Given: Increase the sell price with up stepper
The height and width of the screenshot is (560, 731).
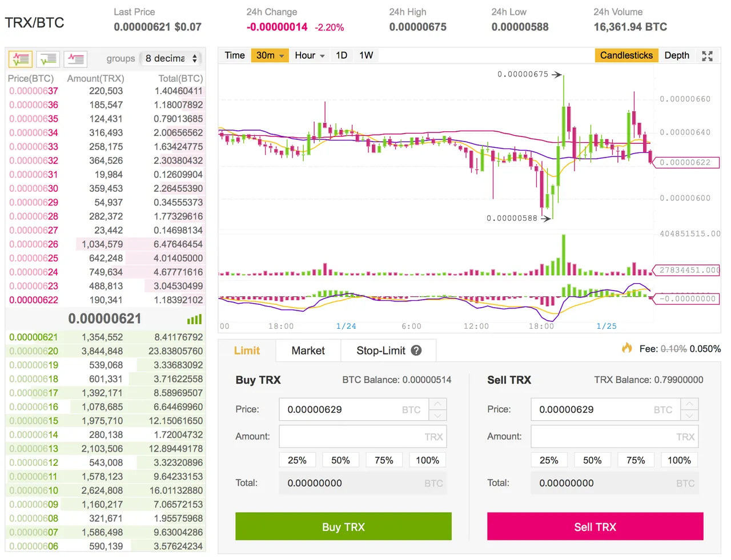Looking at the screenshot, I should tap(689, 404).
